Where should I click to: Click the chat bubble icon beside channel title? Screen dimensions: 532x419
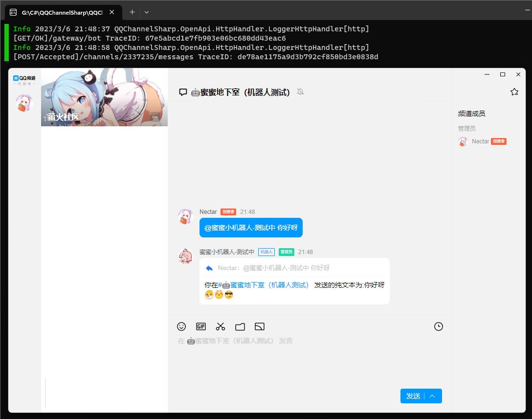(x=183, y=93)
